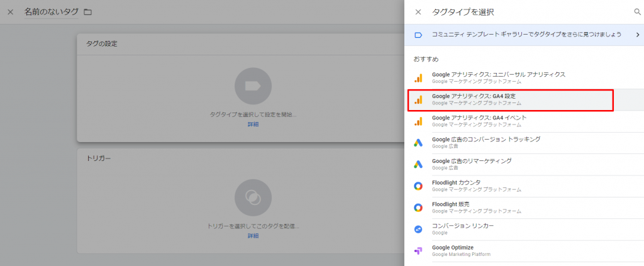644x266 pixels.
Task: Click the コンバージョン リンカー blue icon
Action: coord(418,229)
